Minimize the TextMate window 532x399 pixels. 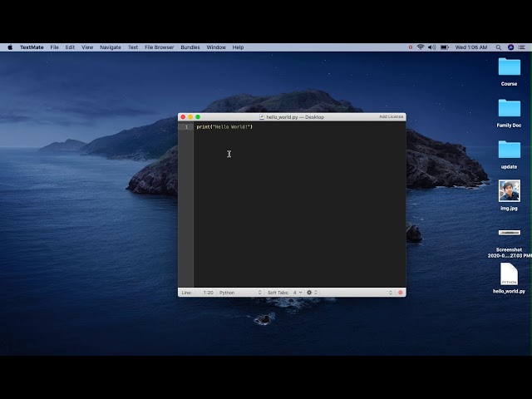click(x=190, y=117)
